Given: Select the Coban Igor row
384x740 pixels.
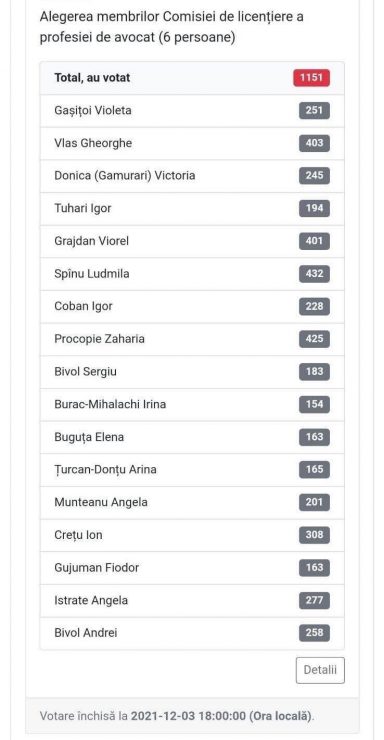Looking at the screenshot, I should click(192, 306).
